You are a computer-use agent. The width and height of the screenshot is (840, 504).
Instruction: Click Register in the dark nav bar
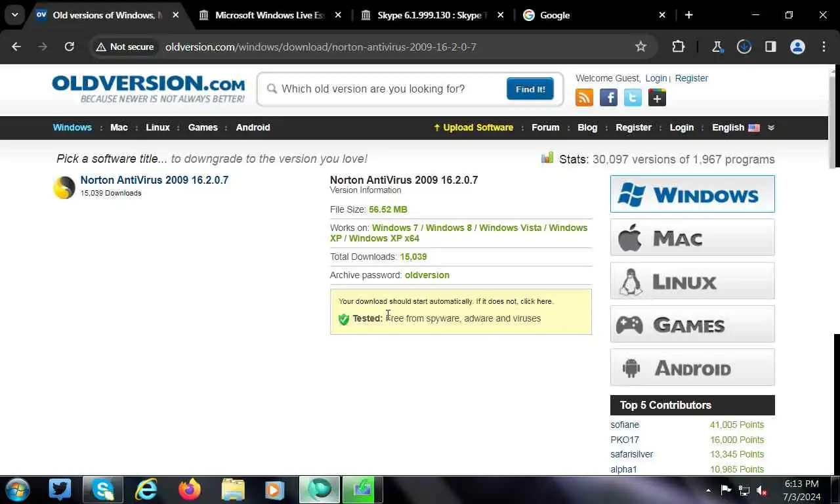(x=633, y=127)
